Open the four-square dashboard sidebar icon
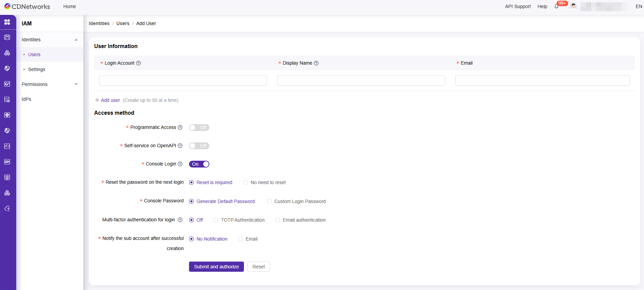The image size is (644, 290). click(7, 22)
